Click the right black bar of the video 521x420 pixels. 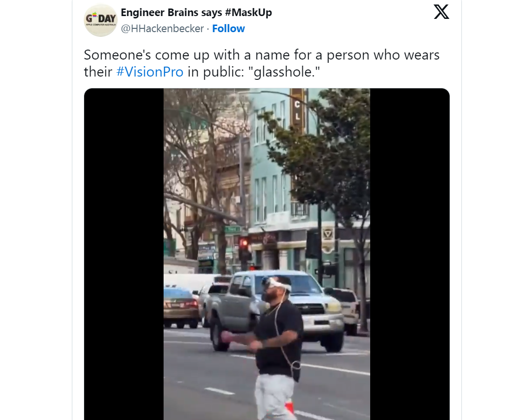(x=410, y=254)
